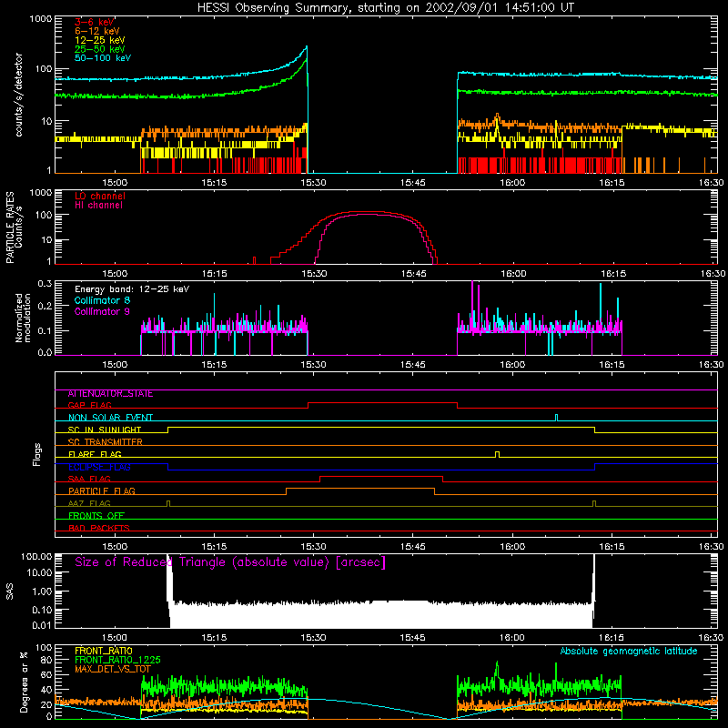Click the 50-100 keV curve peak before 15:30
The width and height of the screenshot is (728, 728).
[307, 46]
